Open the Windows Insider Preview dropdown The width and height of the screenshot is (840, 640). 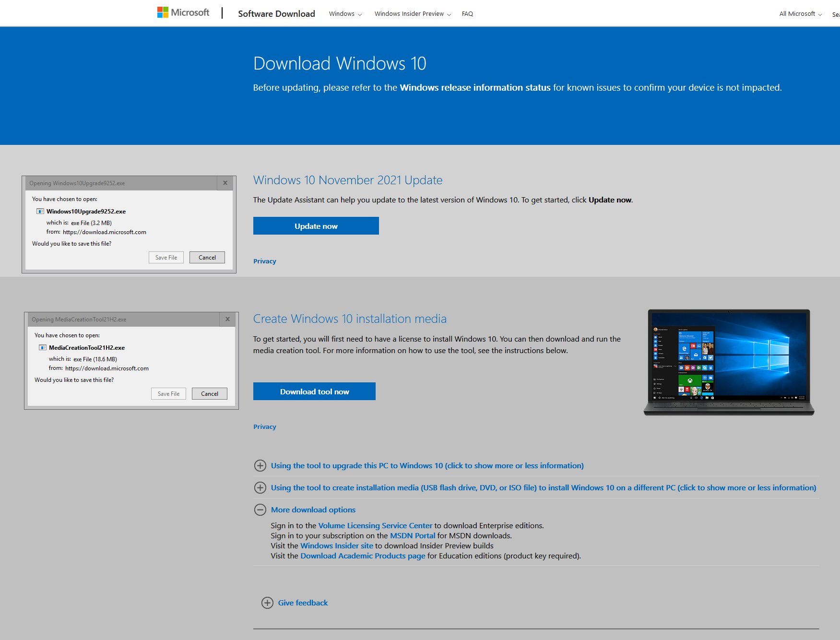click(x=412, y=14)
